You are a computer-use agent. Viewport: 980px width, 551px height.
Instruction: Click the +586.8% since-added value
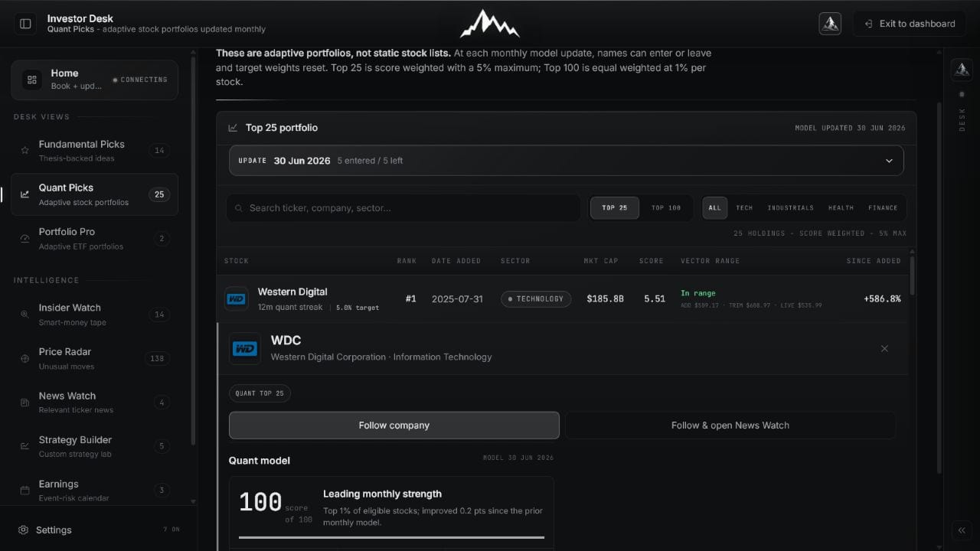point(882,299)
